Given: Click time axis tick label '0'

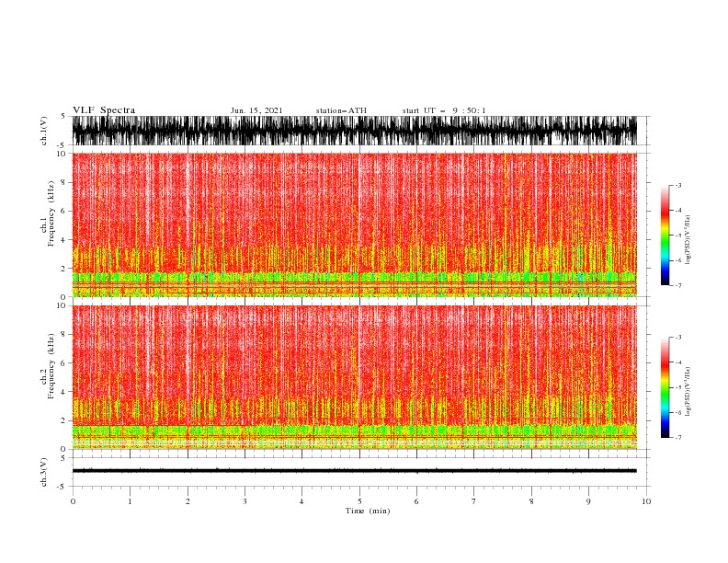Looking at the screenshot, I should point(73,501).
